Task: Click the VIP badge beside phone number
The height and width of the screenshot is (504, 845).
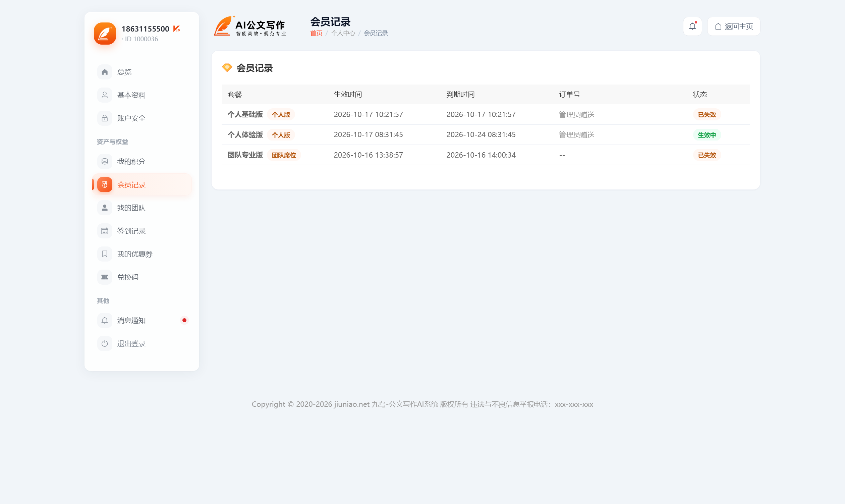Action: (x=176, y=29)
